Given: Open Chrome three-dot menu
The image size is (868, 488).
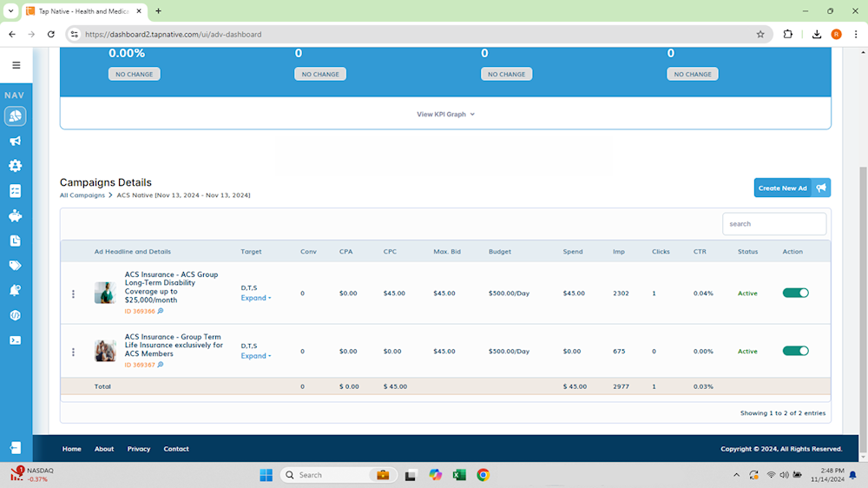Looking at the screenshot, I should (x=856, y=35).
